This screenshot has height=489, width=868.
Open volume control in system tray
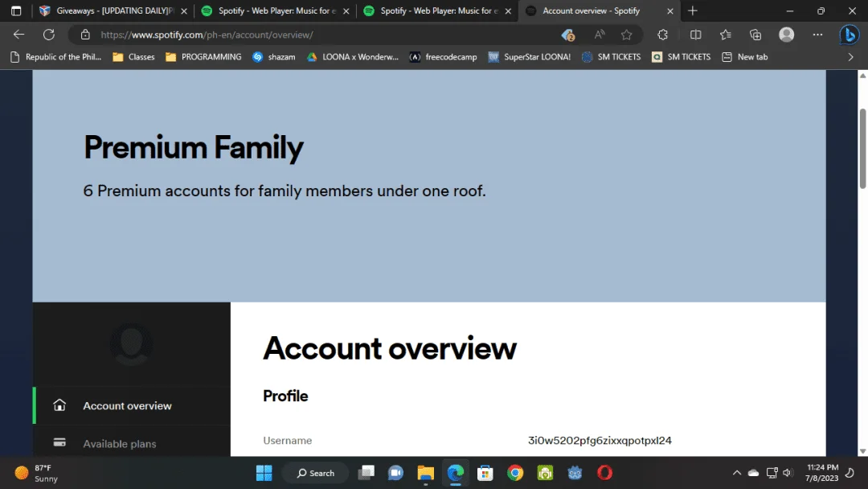tap(788, 473)
